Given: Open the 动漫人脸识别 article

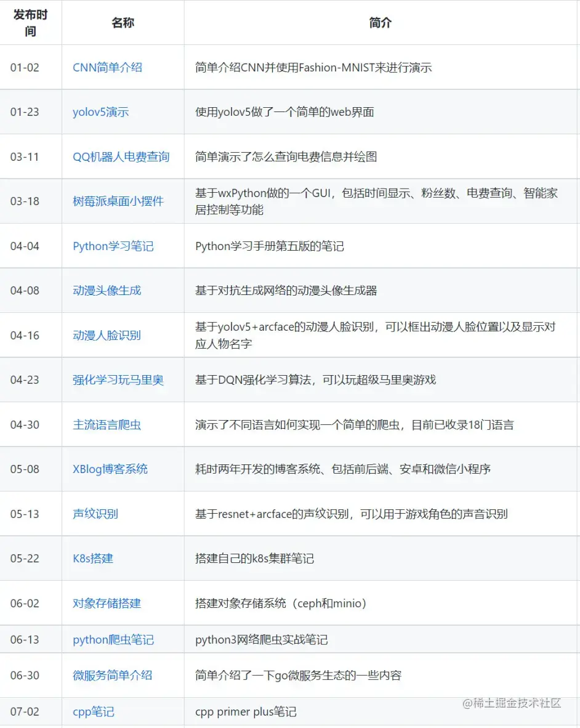Looking at the screenshot, I should (106, 335).
